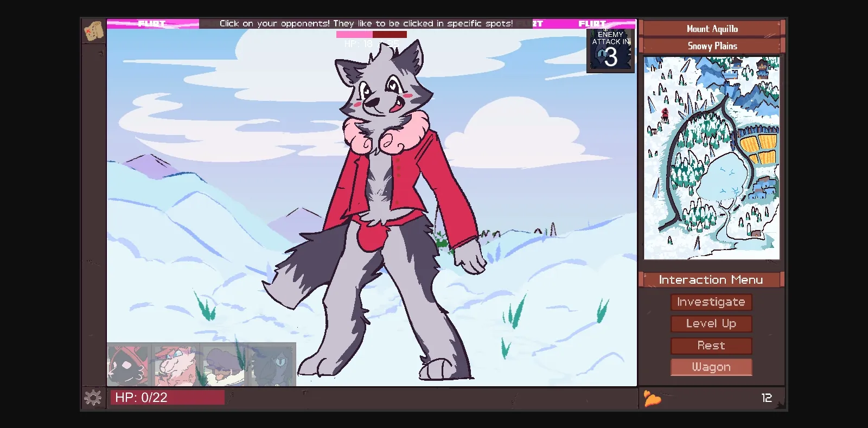Image resolution: width=868 pixels, height=428 pixels.
Task: Select the red-hooded black character portrait
Action: point(128,366)
